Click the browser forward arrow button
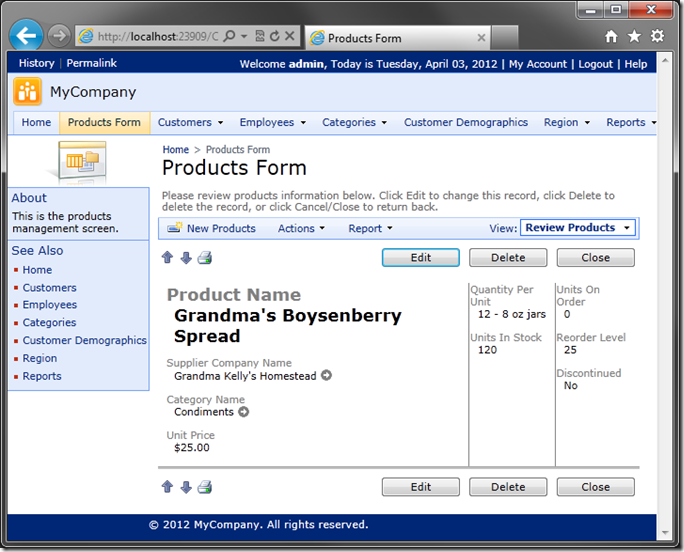The width and height of the screenshot is (684, 552). click(59, 36)
